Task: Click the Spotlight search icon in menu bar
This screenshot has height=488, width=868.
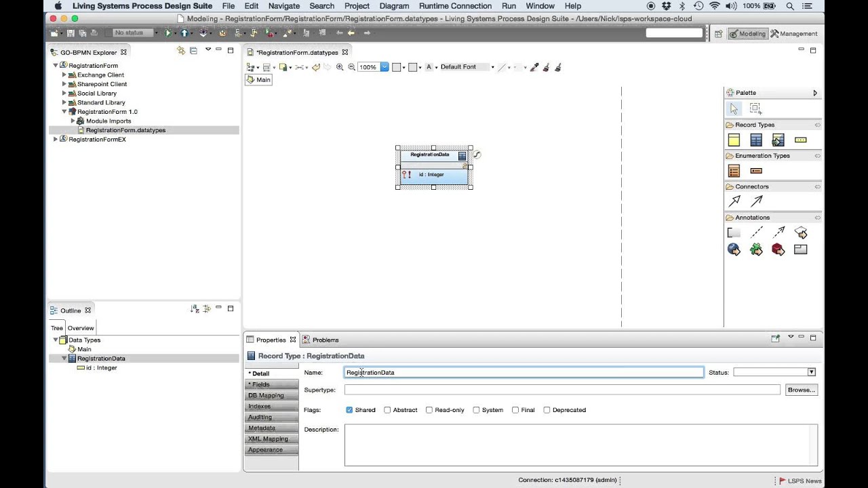Action: pyautogui.click(x=790, y=6)
